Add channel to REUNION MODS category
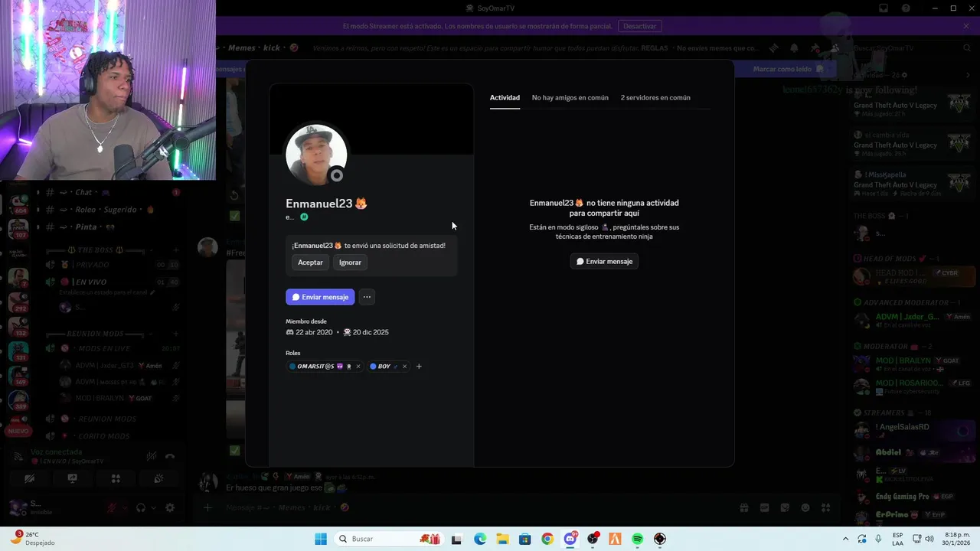The image size is (980, 551). [176, 334]
